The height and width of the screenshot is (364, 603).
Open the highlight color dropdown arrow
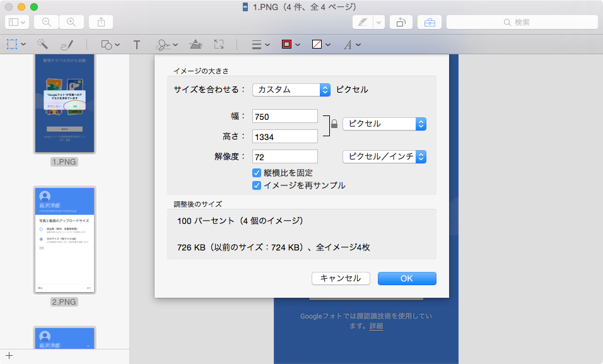click(x=379, y=22)
